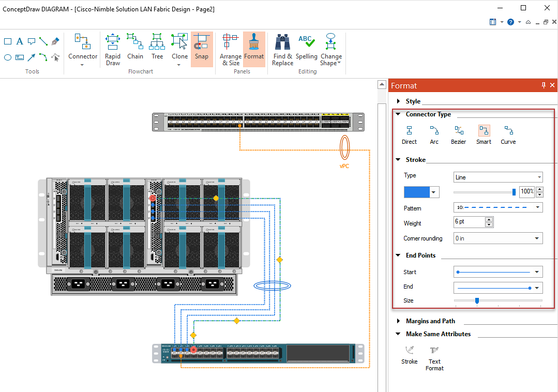Click the Stroke make-same attribute icon
Image resolution: width=558 pixels, height=392 pixels.
(409, 355)
